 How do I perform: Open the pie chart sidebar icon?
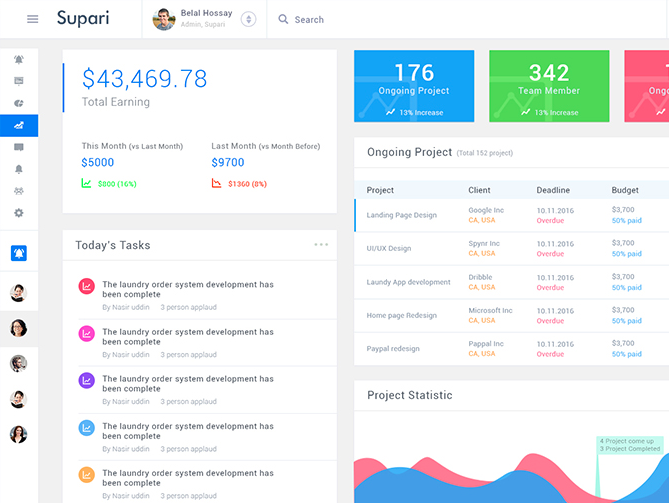click(19, 103)
